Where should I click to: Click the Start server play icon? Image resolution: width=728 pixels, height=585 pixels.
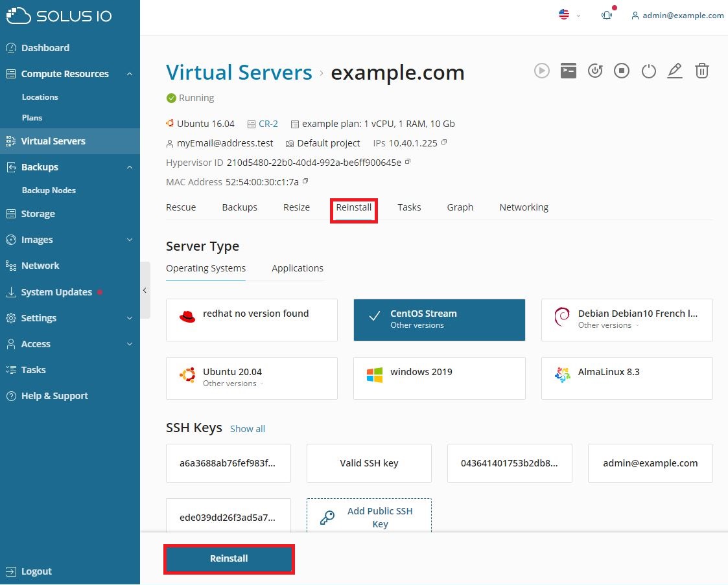[541, 71]
